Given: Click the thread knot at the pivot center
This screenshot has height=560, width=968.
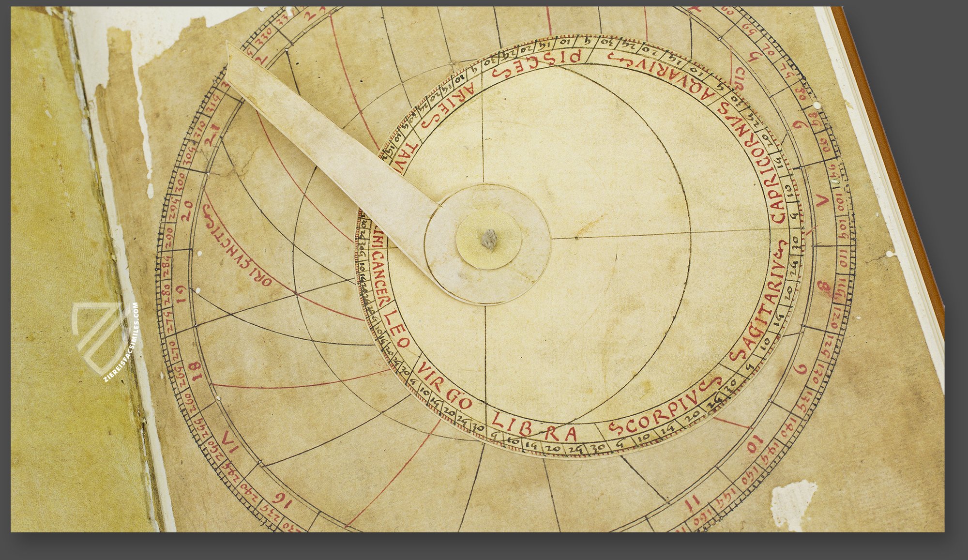Looking at the screenshot, I should click(489, 240).
